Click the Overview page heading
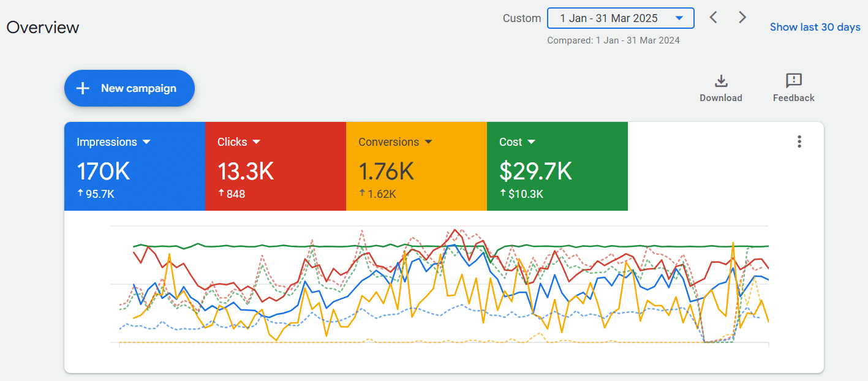 (43, 28)
